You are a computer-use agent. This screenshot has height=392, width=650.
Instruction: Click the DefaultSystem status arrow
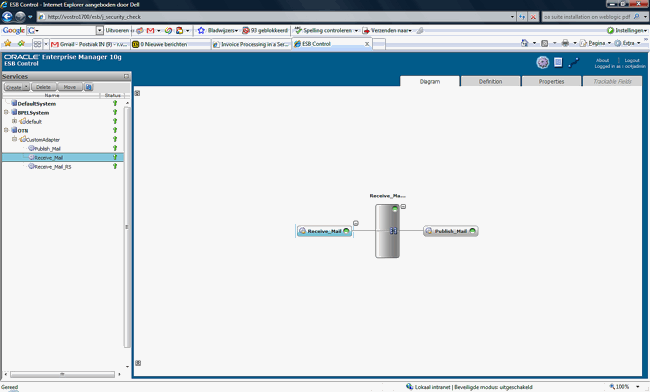115,103
